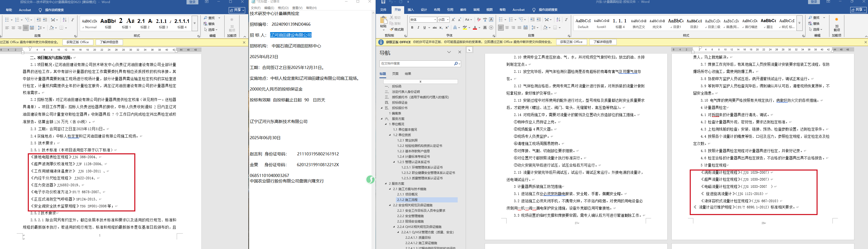This screenshot has height=249, width=868.
Task: Click Replace (替换) in 投标文件 Word
Action: click(814, 24)
